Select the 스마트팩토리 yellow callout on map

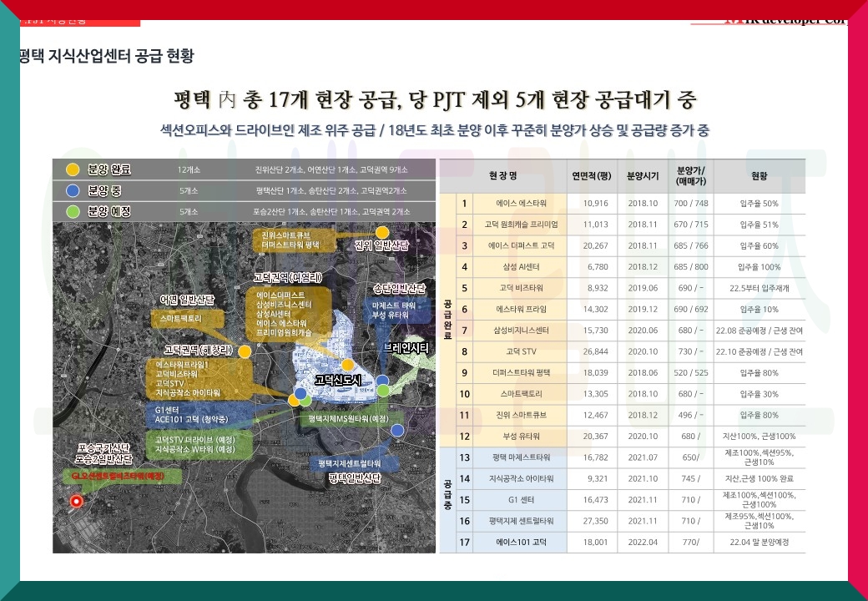[187, 319]
